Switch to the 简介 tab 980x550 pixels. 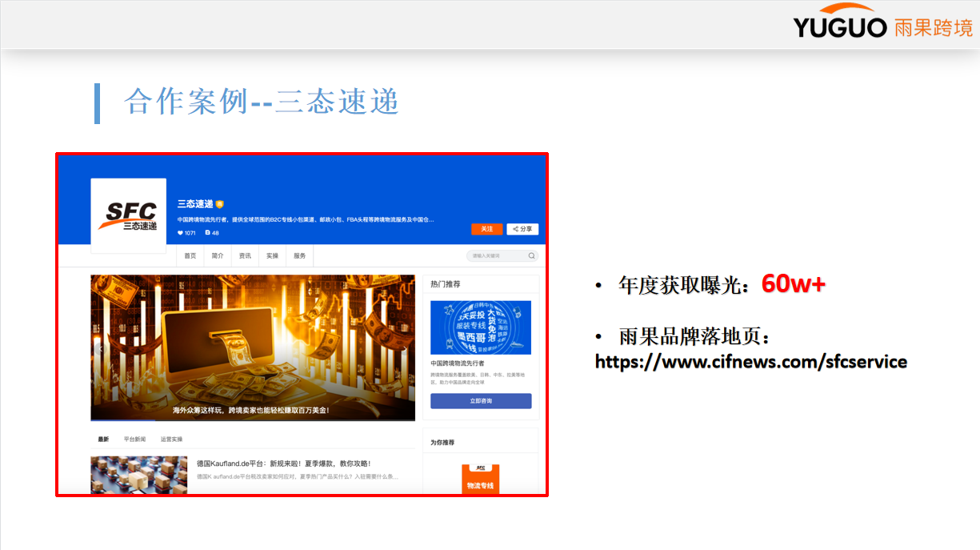pyautogui.click(x=218, y=255)
